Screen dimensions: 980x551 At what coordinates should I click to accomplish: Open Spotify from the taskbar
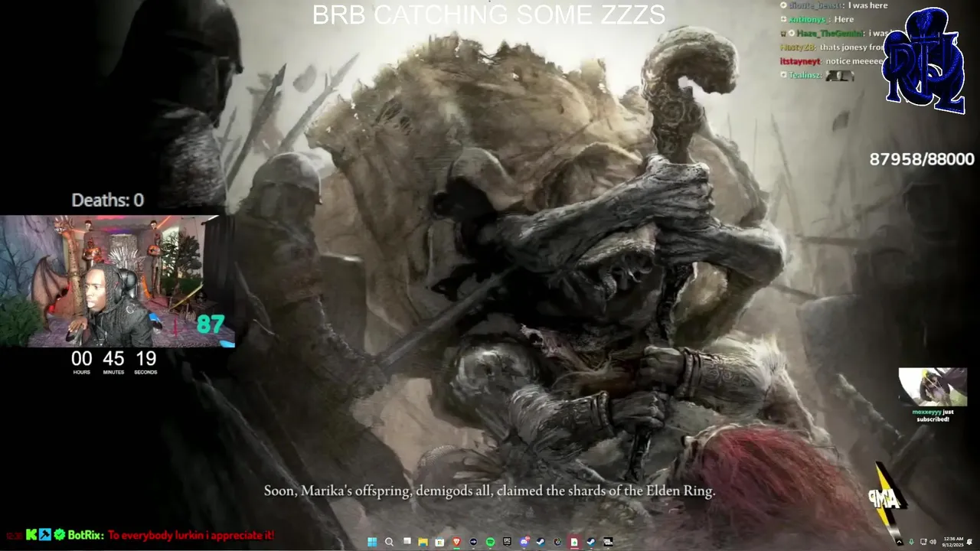pyautogui.click(x=490, y=542)
